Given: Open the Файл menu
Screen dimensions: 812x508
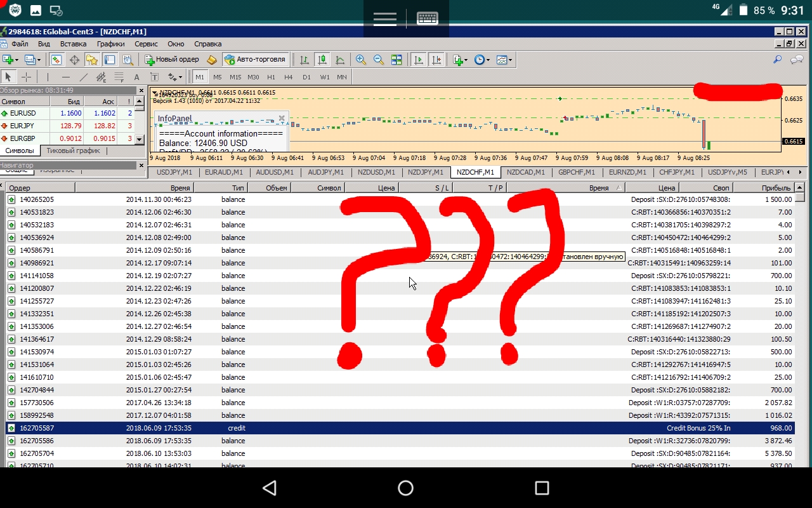Looking at the screenshot, I should point(20,44).
